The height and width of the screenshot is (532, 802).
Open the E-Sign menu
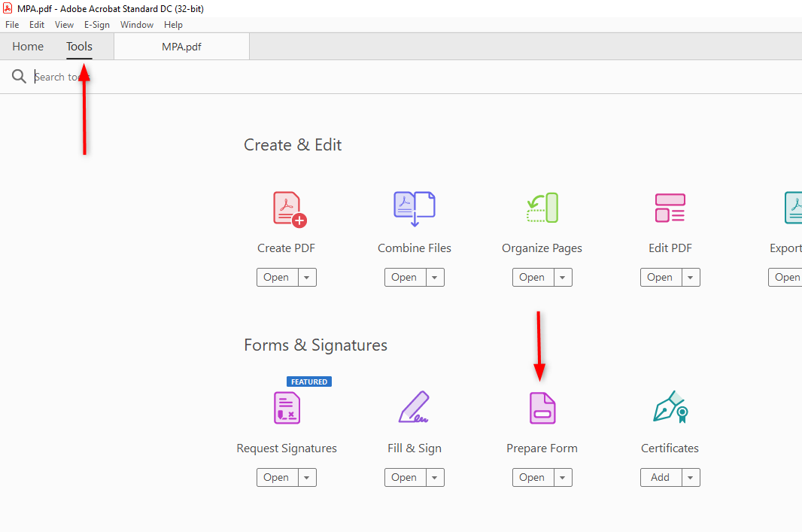(97, 25)
